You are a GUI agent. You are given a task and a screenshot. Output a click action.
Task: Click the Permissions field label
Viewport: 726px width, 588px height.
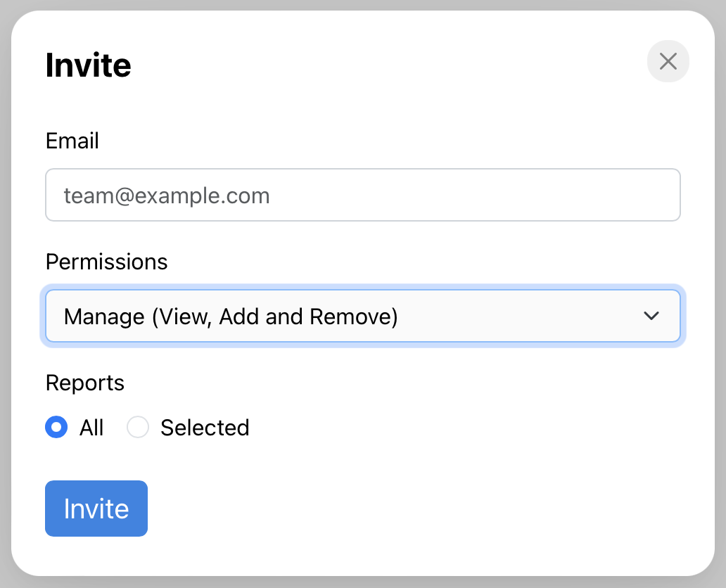106,262
